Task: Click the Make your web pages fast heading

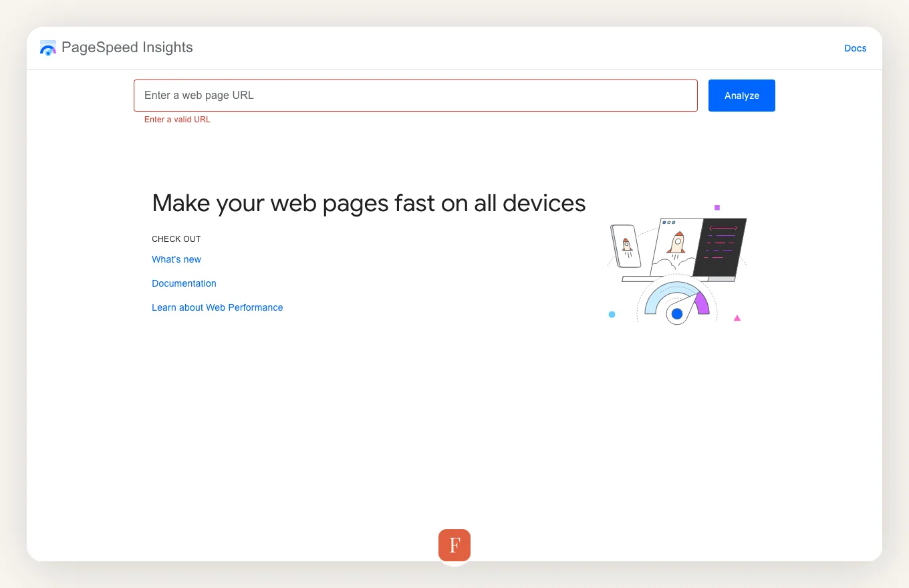Action: [369, 203]
